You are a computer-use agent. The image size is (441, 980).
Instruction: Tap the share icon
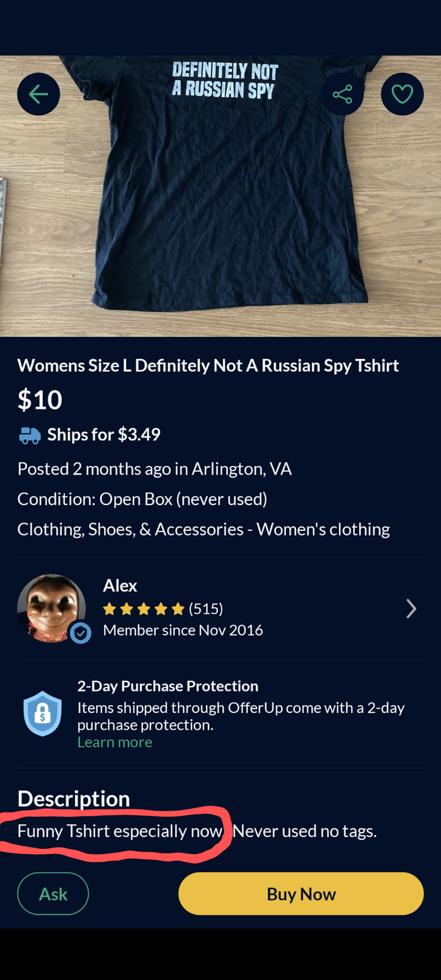tap(342, 94)
